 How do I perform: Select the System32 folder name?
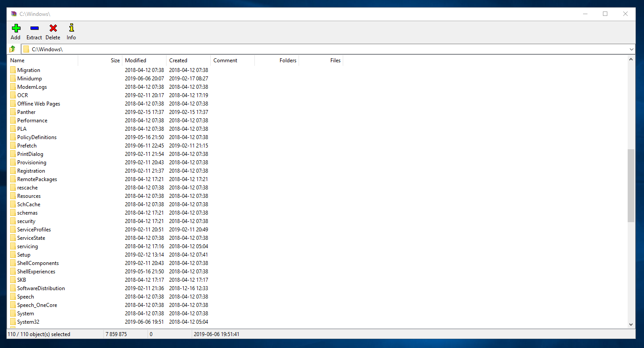point(28,322)
